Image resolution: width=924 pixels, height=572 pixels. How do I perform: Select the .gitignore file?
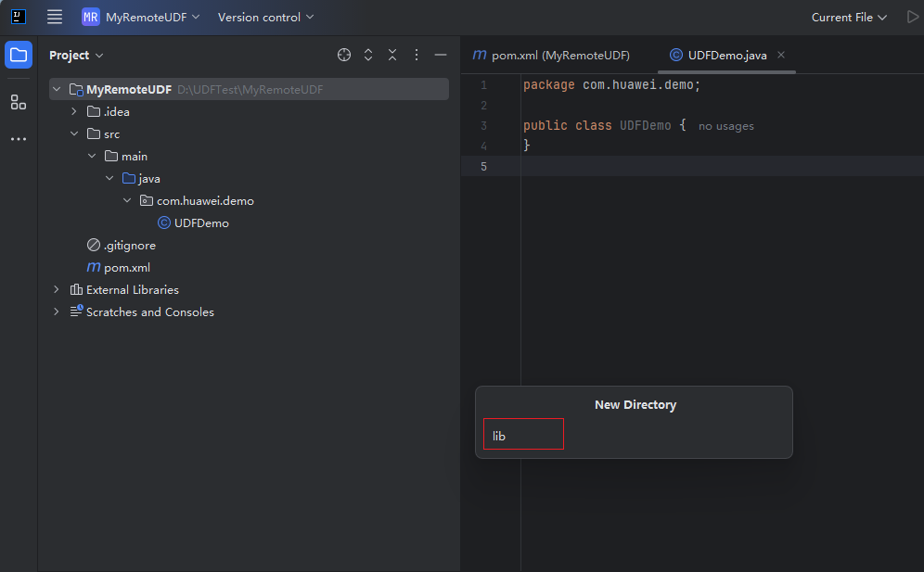tap(249, 245)
